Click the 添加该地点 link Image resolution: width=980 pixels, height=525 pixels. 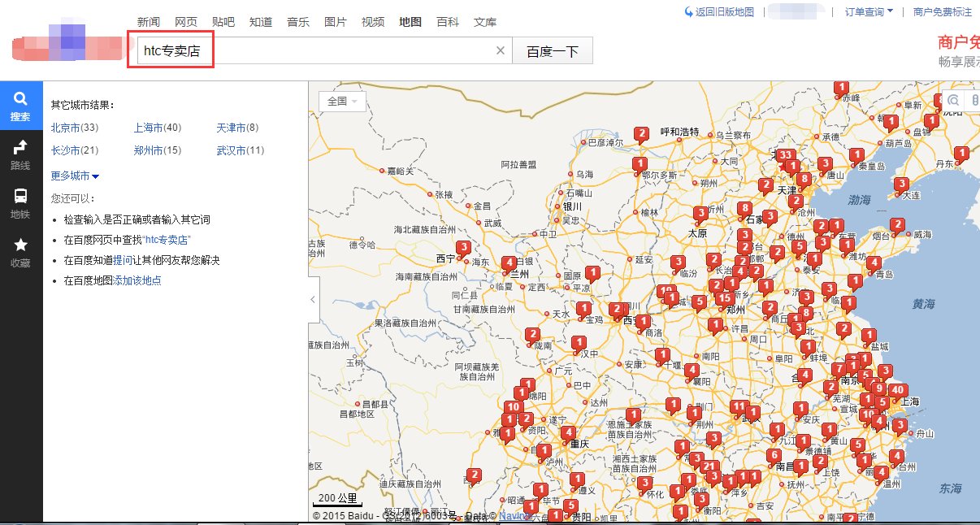coord(137,280)
